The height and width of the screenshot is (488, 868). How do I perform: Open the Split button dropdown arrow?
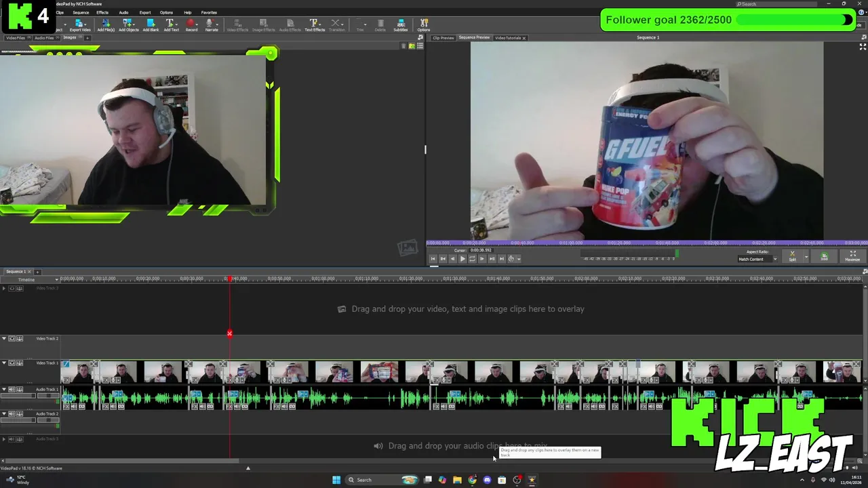click(806, 257)
